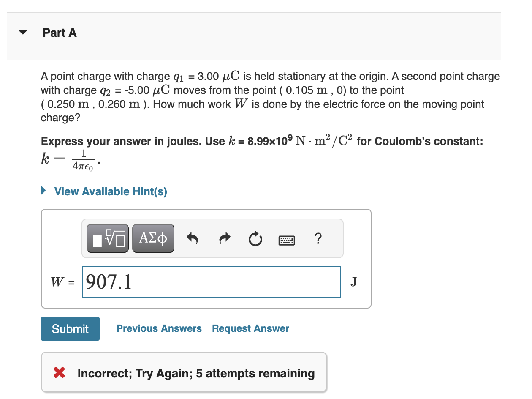Click the undo arrow in the equation toolbar
The image size is (532, 399).
[193, 238]
